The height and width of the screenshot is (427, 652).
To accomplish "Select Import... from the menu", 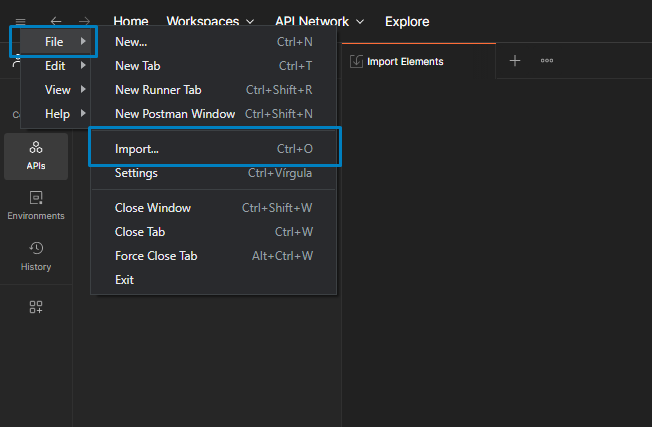I will 213,149.
